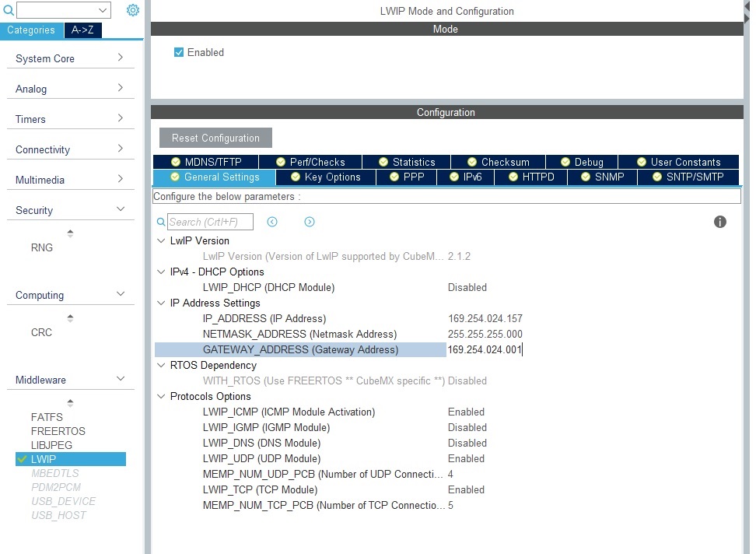This screenshot has height=554, width=756.
Task: Open the IPv6 tab
Action: [x=466, y=177]
